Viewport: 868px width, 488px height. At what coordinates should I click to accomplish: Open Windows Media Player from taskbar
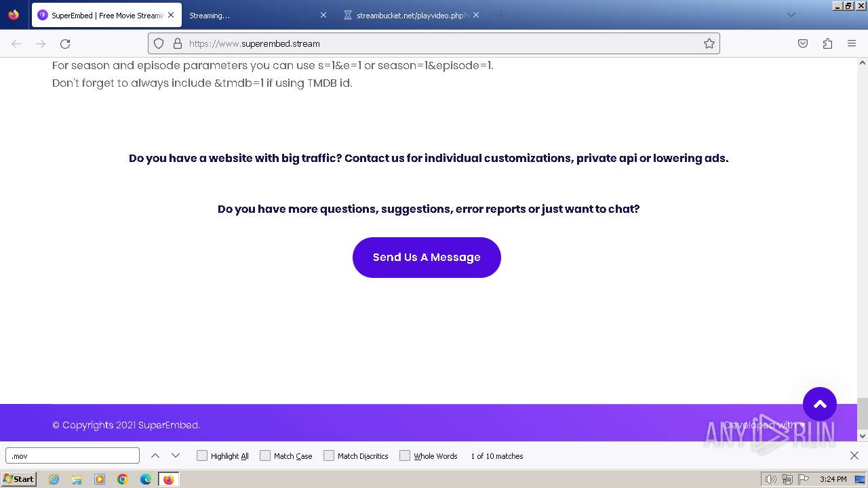tap(100, 479)
